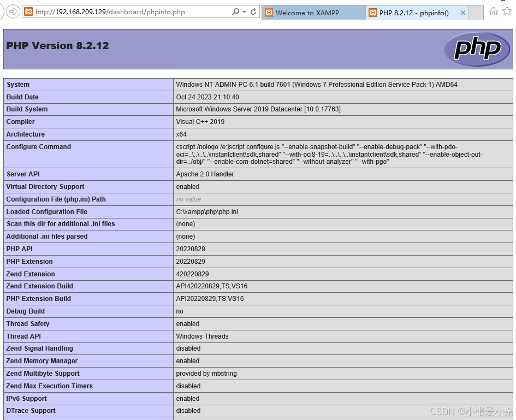Click the Virtual Directory Support label
Viewport: 516px width, 420px height.
click(45, 186)
